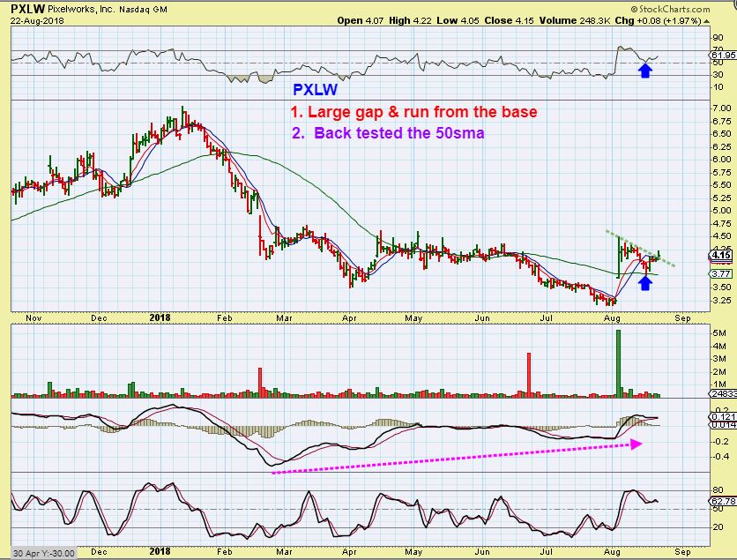Click the Volume 248.3K reading
This screenshot has width=737, height=560.
(574, 20)
